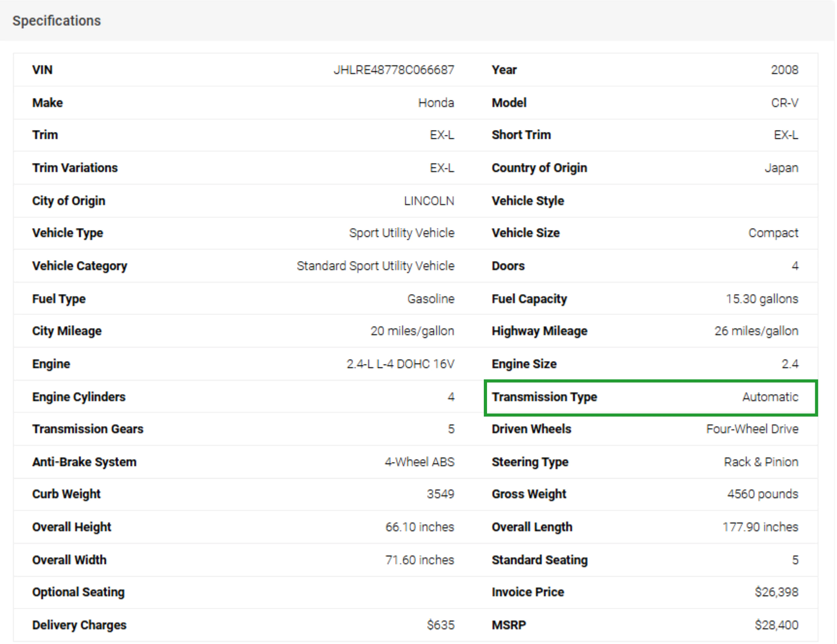Select the Year 2008 value

(x=785, y=69)
